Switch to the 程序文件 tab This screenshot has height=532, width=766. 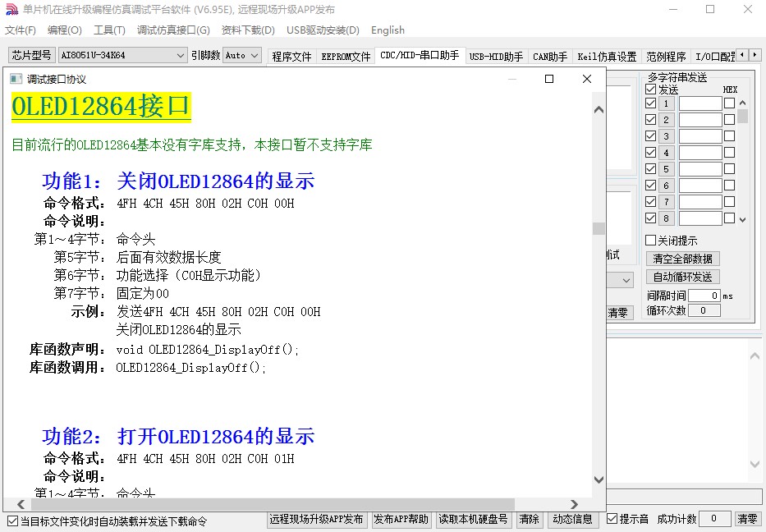(x=291, y=57)
